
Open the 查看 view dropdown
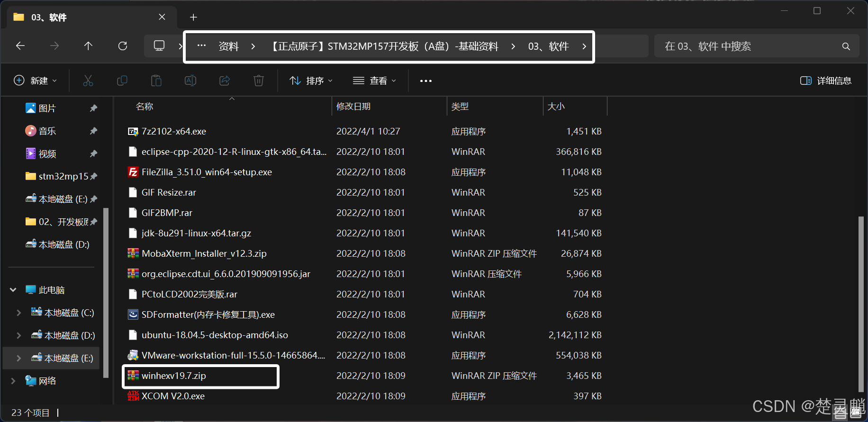click(374, 81)
